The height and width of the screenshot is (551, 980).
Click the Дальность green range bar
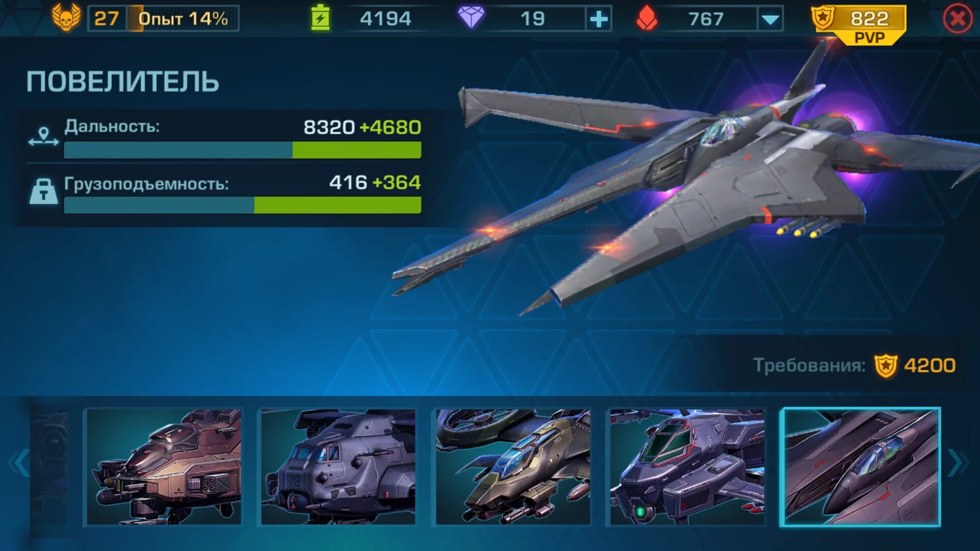point(242,150)
